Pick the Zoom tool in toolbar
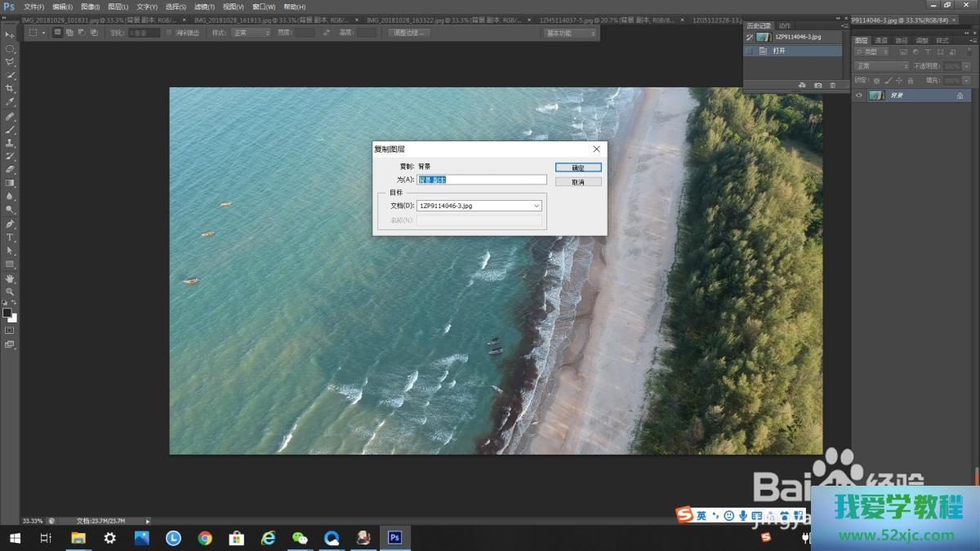Viewport: 980px width, 551px height. (x=10, y=291)
